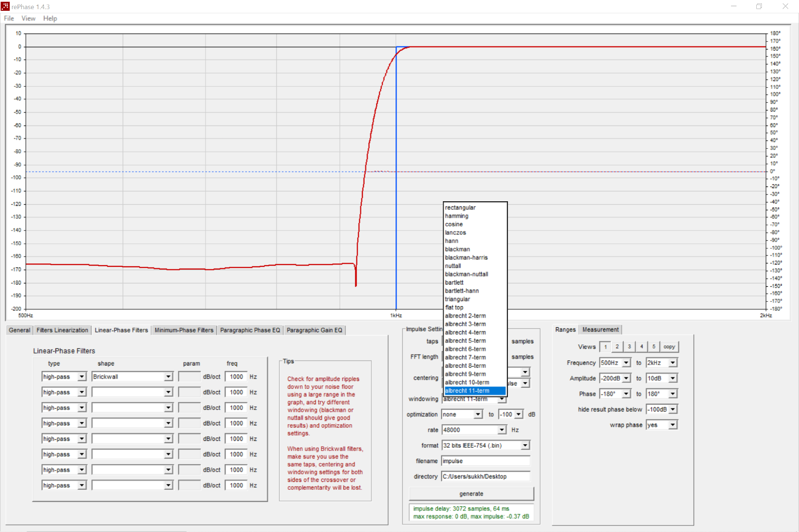This screenshot has height=532, width=799.
Task: Select flat top windowing option
Action: 454,307
